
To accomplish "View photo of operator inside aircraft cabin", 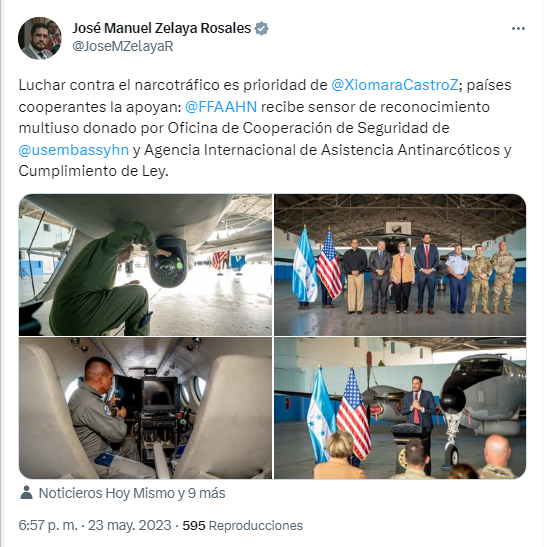I will 145,408.
